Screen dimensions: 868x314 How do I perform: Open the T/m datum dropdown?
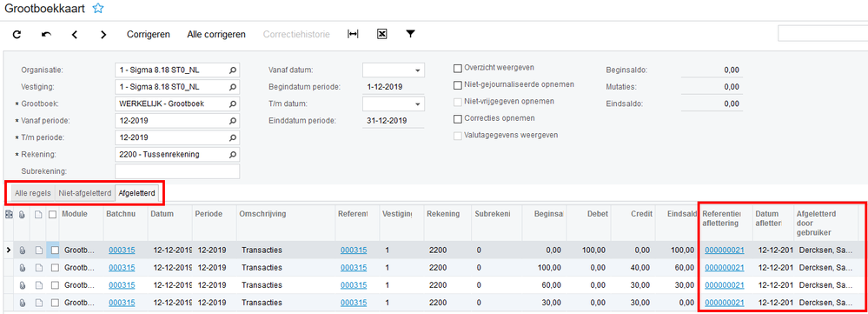417,104
